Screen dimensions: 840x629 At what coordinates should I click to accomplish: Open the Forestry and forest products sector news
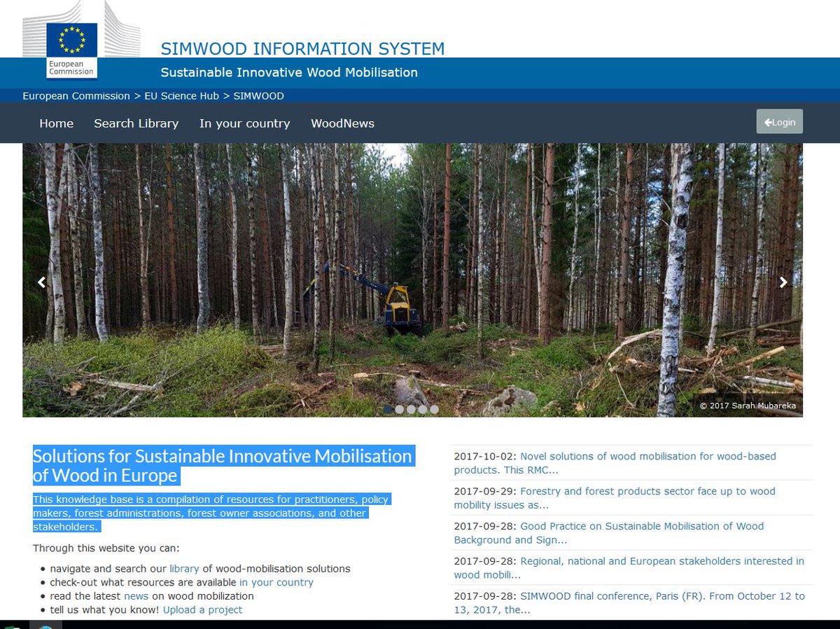coord(615,498)
